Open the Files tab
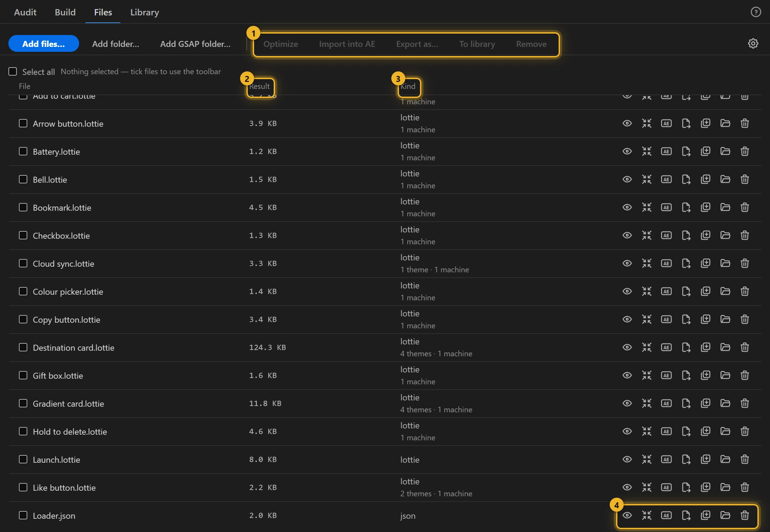This screenshot has height=532, width=770. pos(103,12)
